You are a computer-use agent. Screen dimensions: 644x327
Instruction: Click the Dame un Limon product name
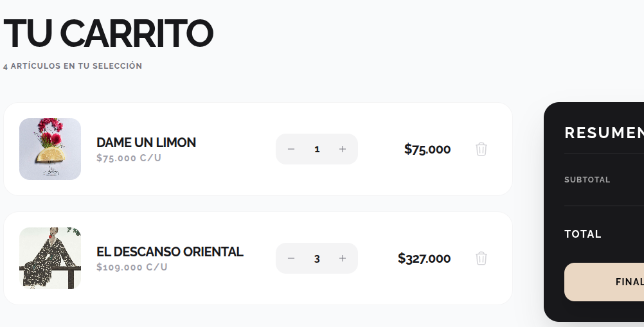146,143
